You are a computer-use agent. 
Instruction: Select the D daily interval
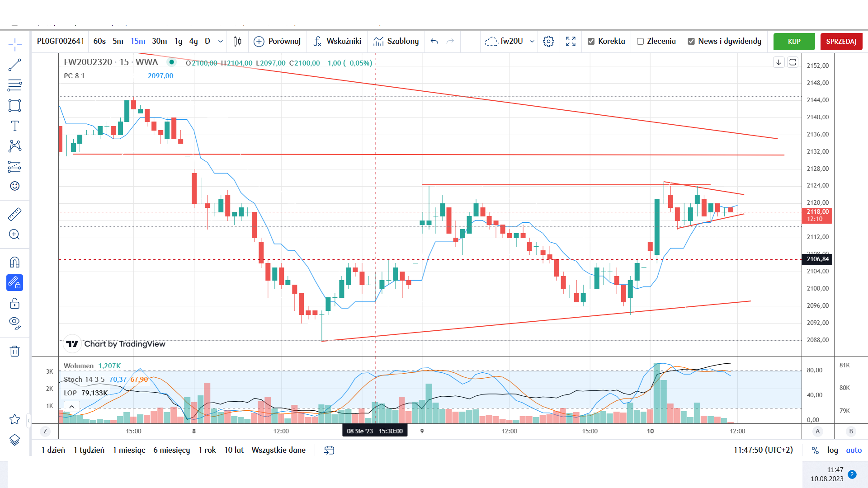tap(208, 41)
